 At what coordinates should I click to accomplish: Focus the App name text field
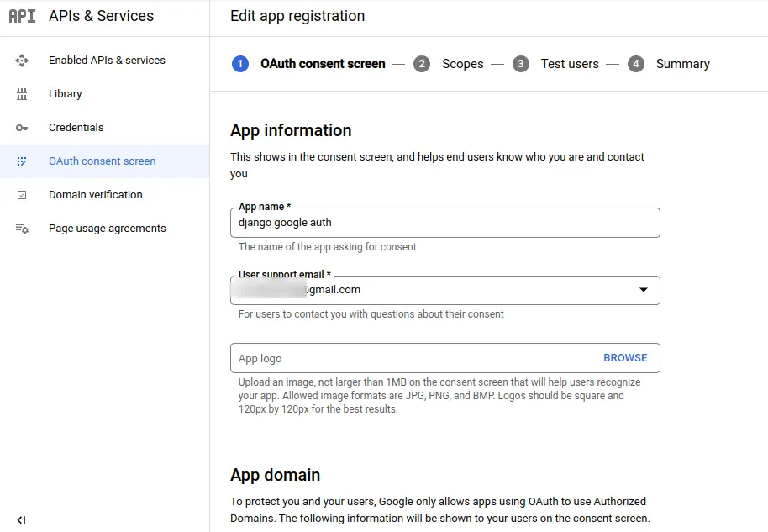444,223
